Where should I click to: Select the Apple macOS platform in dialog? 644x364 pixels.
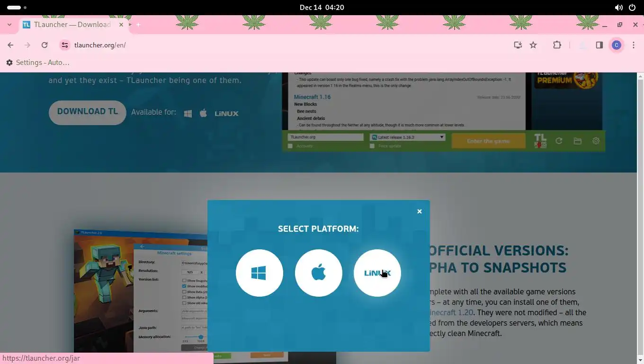tap(319, 273)
